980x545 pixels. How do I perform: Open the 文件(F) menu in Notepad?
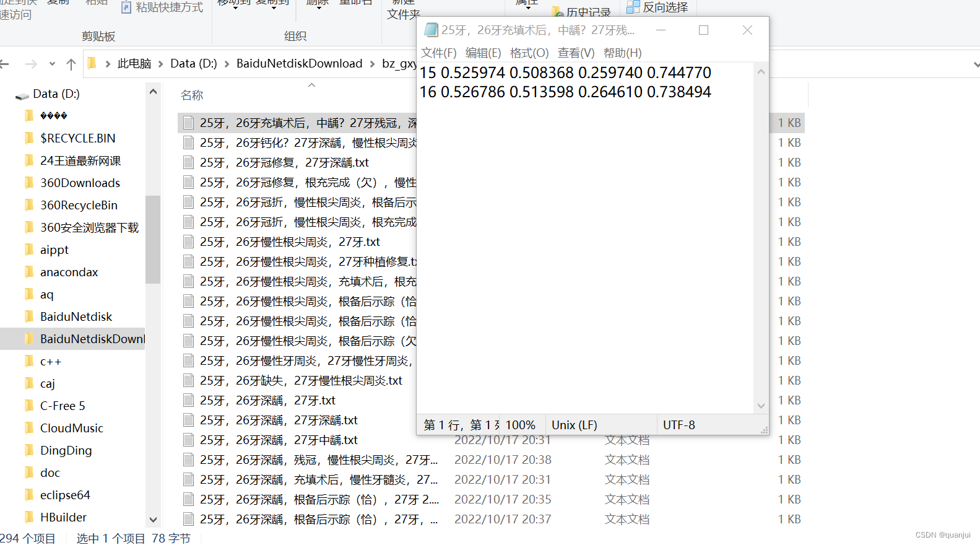point(438,53)
